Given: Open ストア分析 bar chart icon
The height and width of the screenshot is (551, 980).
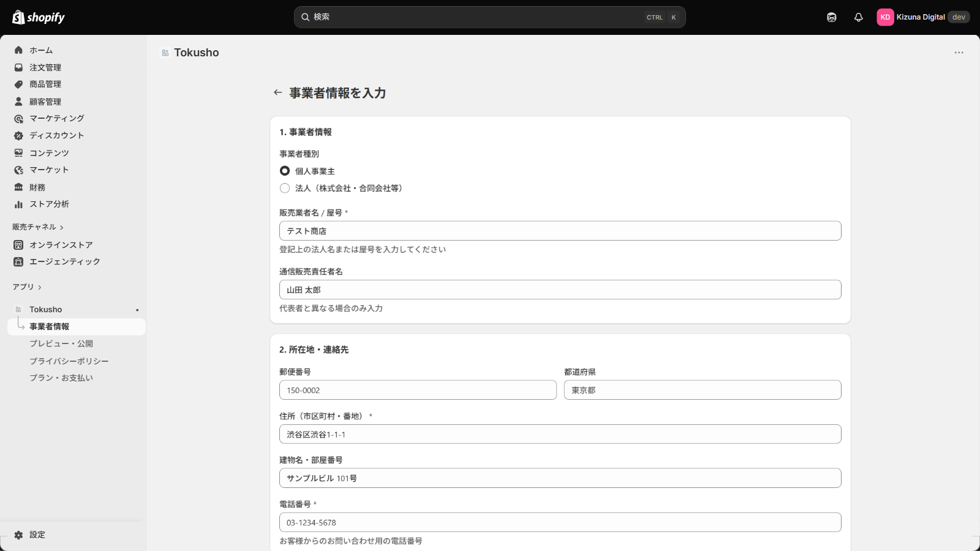Looking at the screenshot, I should click(x=18, y=204).
